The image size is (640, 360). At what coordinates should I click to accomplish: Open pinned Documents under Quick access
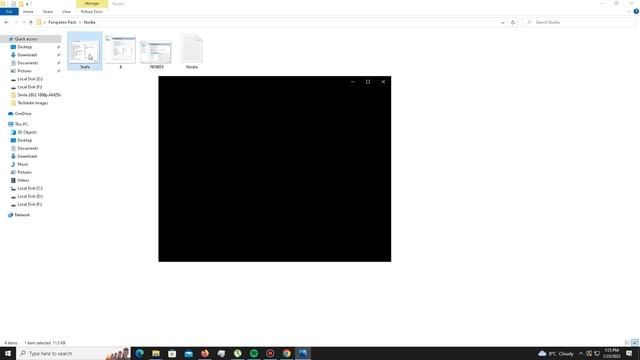tap(27, 63)
